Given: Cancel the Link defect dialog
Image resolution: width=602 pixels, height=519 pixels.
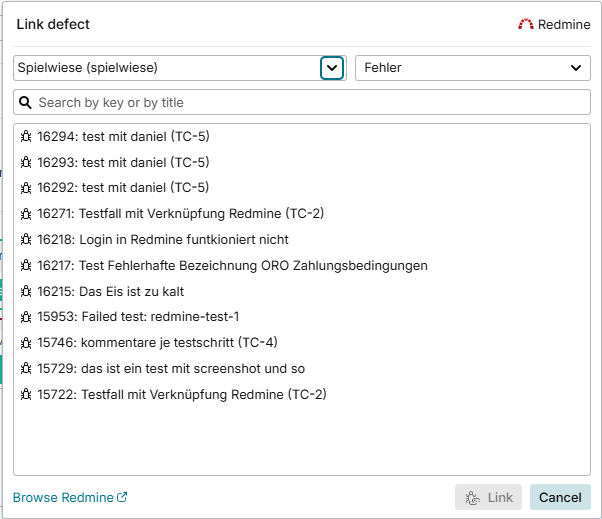Looking at the screenshot, I should pos(560,497).
